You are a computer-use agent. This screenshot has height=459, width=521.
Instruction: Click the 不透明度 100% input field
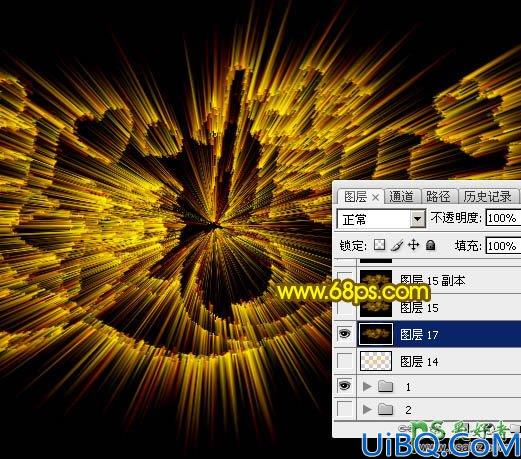(x=503, y=218)
